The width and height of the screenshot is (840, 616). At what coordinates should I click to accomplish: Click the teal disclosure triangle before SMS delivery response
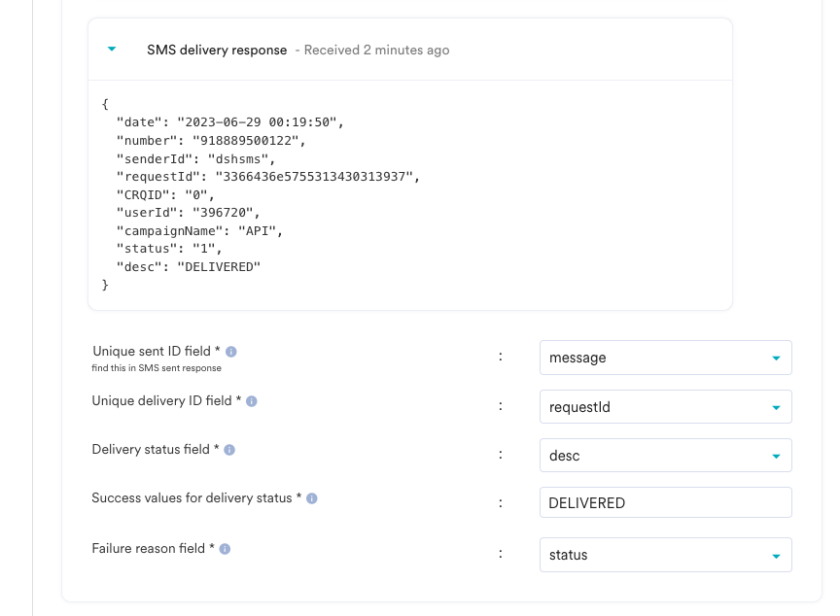(x=112, y=48)
